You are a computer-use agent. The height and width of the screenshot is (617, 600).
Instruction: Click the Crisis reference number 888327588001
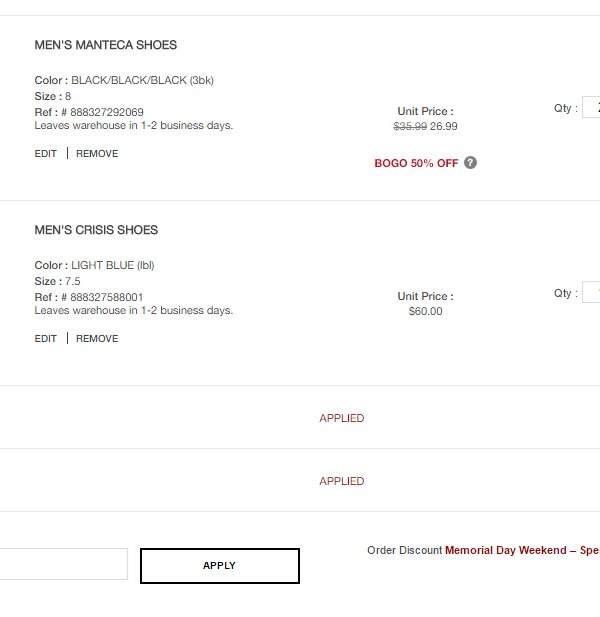click(107, 297)
